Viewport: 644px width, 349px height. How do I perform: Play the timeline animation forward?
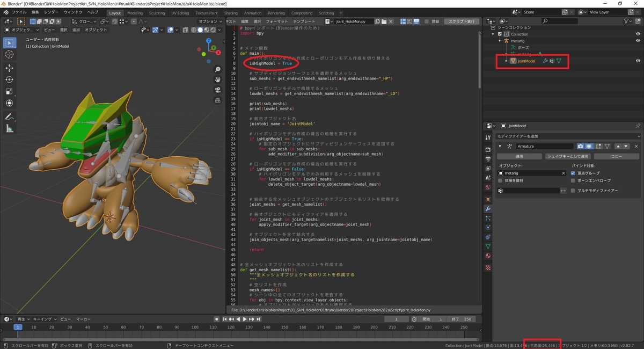point(245,319)
